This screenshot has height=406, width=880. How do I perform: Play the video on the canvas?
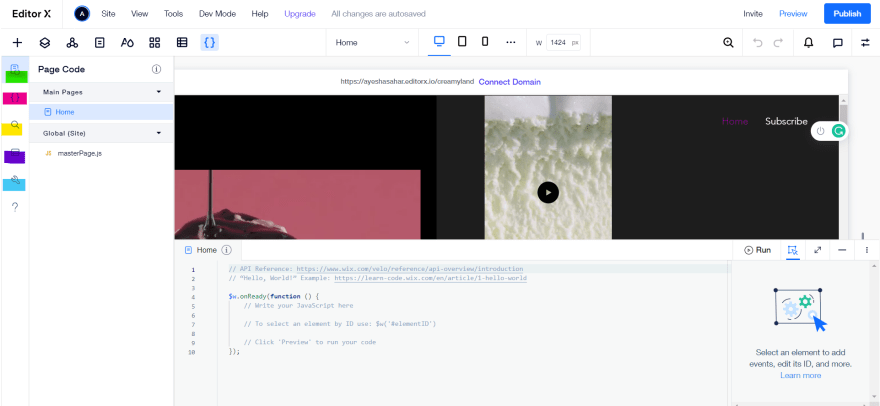[x=548, y=193]
